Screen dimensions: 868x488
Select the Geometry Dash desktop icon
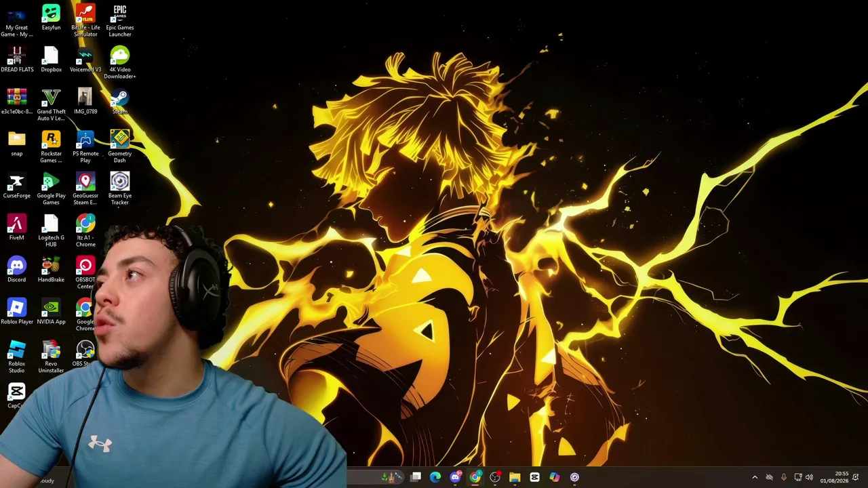click(x=120, y=146)
